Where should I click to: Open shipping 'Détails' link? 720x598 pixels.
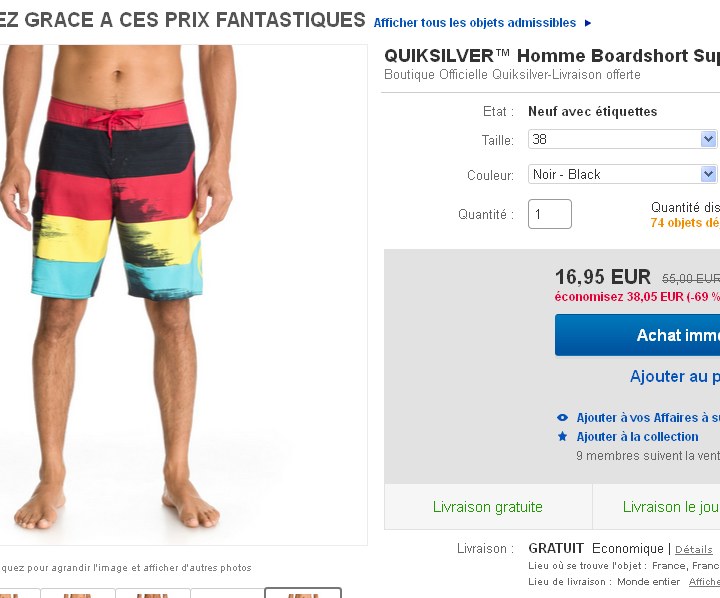click(694, 549)
